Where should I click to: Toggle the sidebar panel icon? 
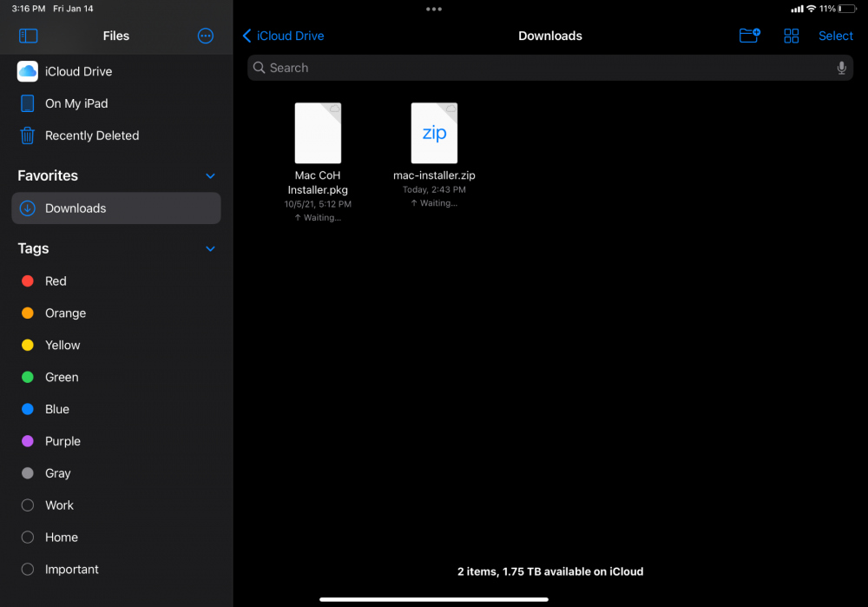point(29,36)
